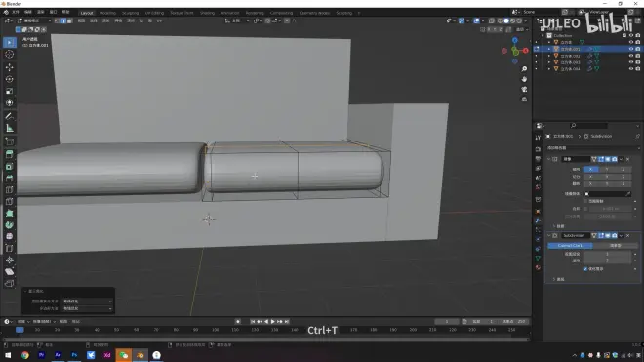
Task: Select the Extrude Region tool
Action: (x=10, y=154)
